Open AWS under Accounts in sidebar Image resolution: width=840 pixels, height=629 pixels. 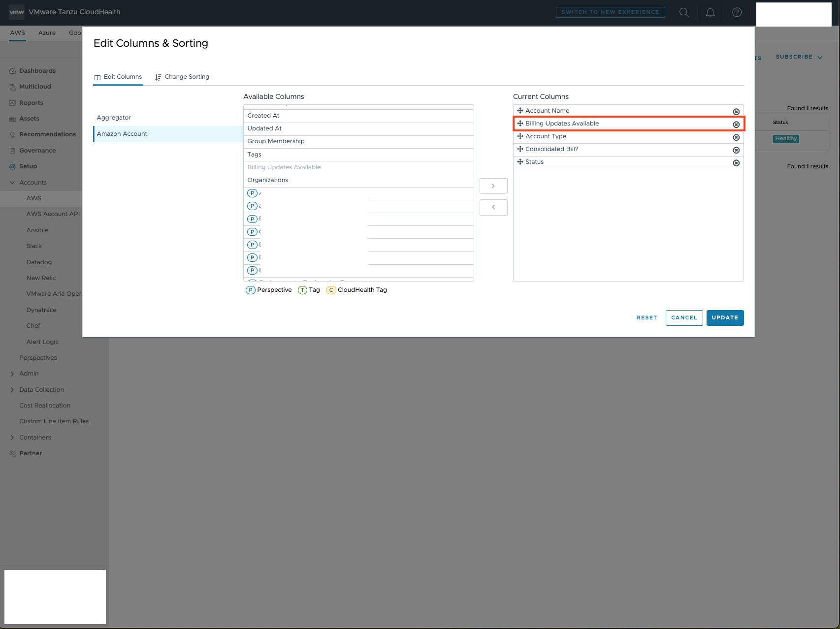[34, 198]
